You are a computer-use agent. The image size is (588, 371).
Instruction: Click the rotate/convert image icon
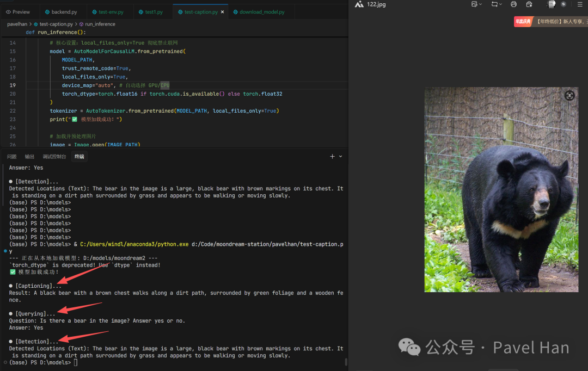(494, 4)
